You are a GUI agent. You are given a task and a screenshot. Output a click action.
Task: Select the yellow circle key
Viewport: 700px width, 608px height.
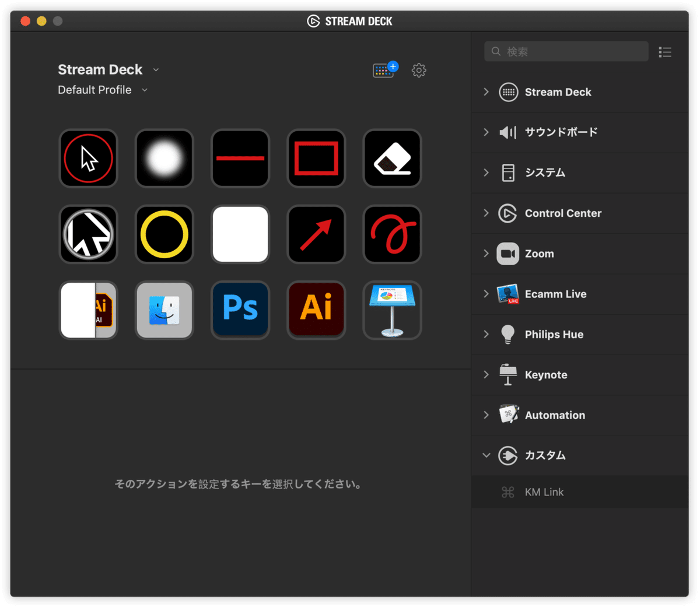pos(164,234)
